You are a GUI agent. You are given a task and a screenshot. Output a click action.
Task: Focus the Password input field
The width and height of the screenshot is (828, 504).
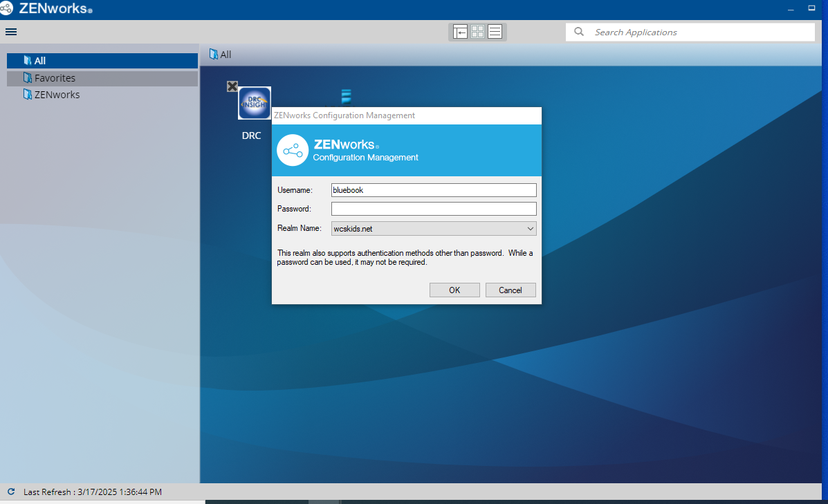(434, 209)
